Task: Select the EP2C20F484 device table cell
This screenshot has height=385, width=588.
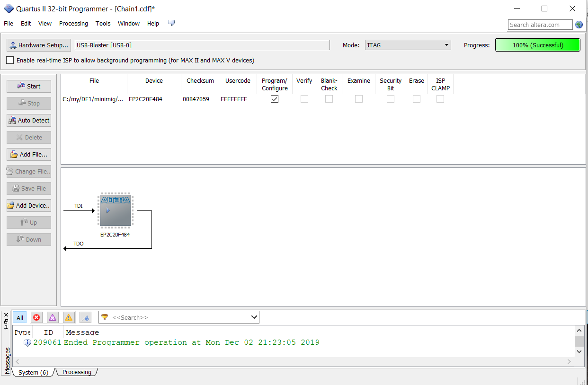Action: tap(145, 99)
